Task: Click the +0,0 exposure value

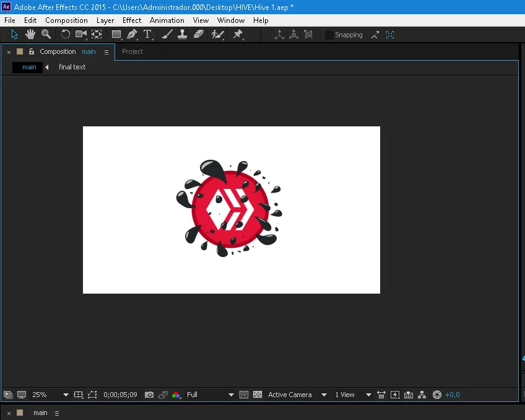Action: pos(452,395)
